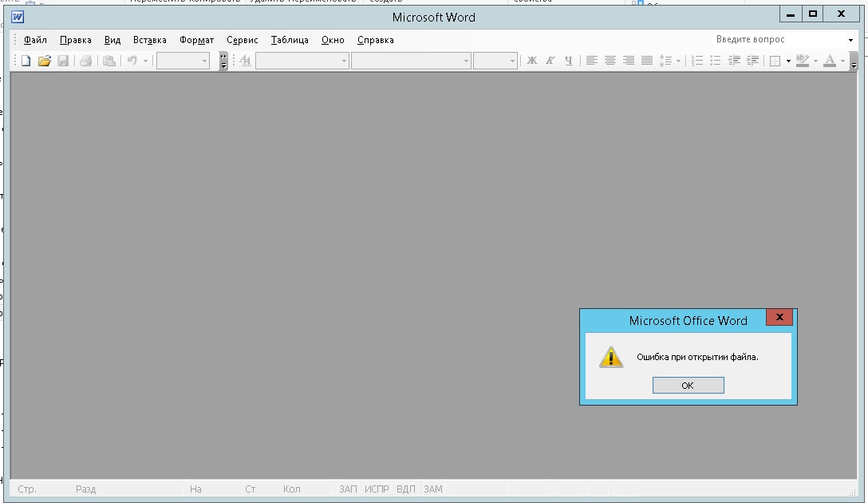Toggle underline (Ч) formatting
The width and height of the screenshot is (868, 503).
tap(569, 61)
